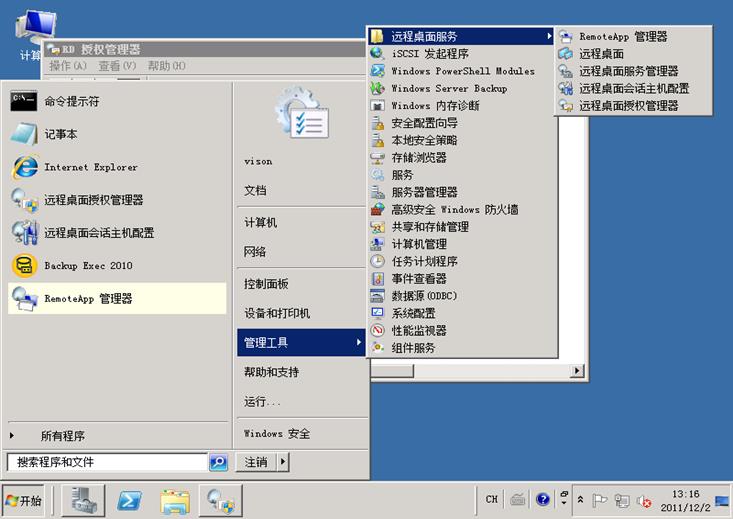Open Internet Explorer in Start menu
Viewport: 733px width, 519px height.
click(x=117, y=167)
